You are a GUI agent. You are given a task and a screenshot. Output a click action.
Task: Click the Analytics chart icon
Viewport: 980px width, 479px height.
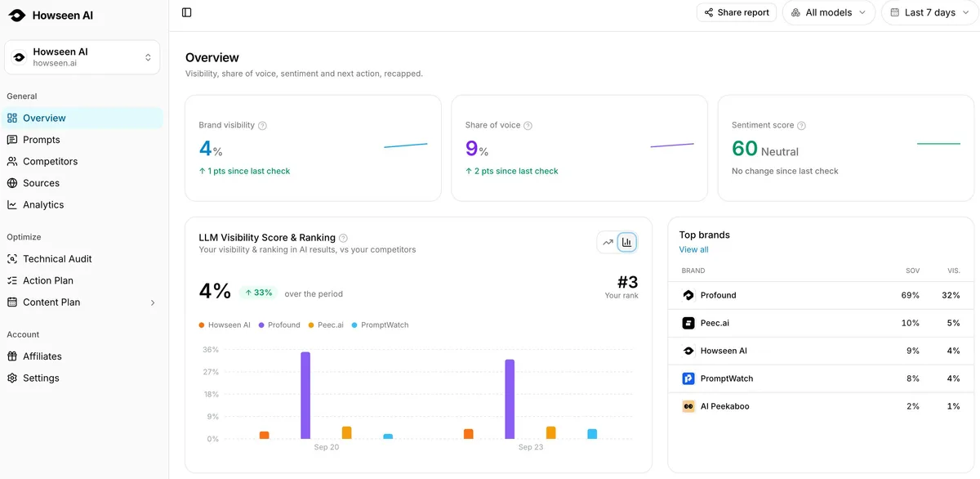point(12,204)
